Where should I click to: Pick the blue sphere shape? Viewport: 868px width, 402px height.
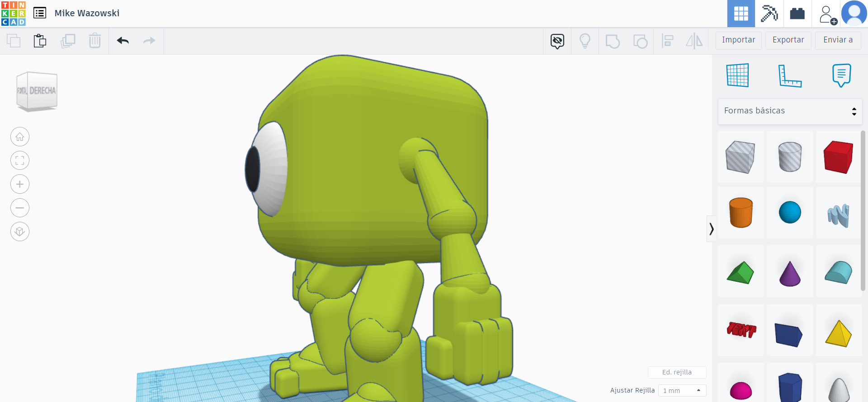tap(790, 213)
